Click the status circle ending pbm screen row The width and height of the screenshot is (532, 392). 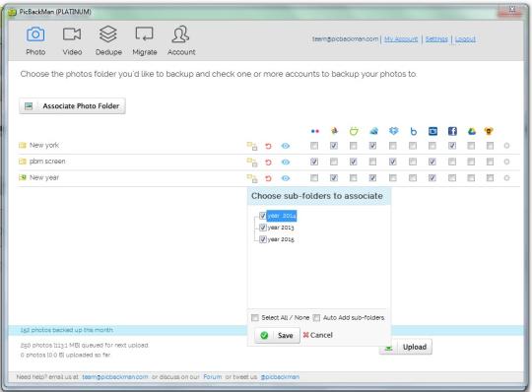pos(506,162)
